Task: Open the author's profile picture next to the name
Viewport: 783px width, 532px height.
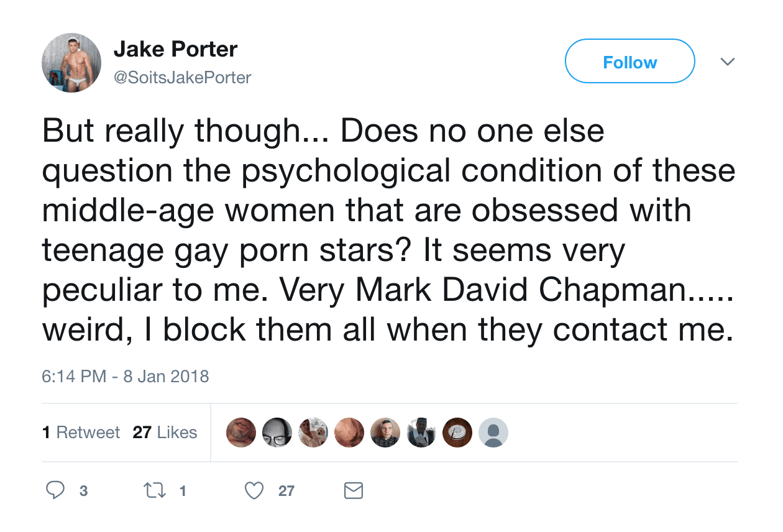Action: click(x=71, y=63)
